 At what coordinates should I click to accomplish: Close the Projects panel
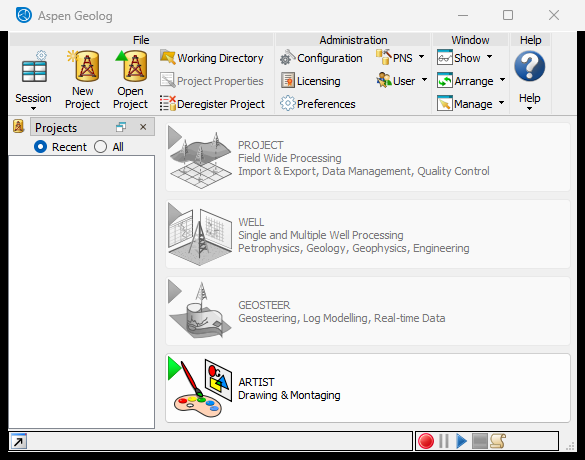click(x=143, y=127)
